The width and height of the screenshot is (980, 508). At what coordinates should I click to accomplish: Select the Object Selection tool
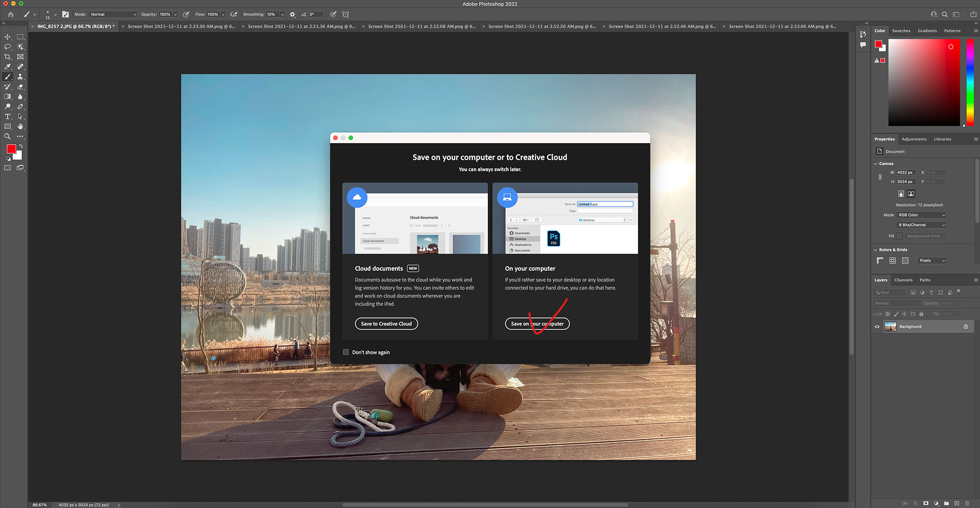tap(20, 47)
